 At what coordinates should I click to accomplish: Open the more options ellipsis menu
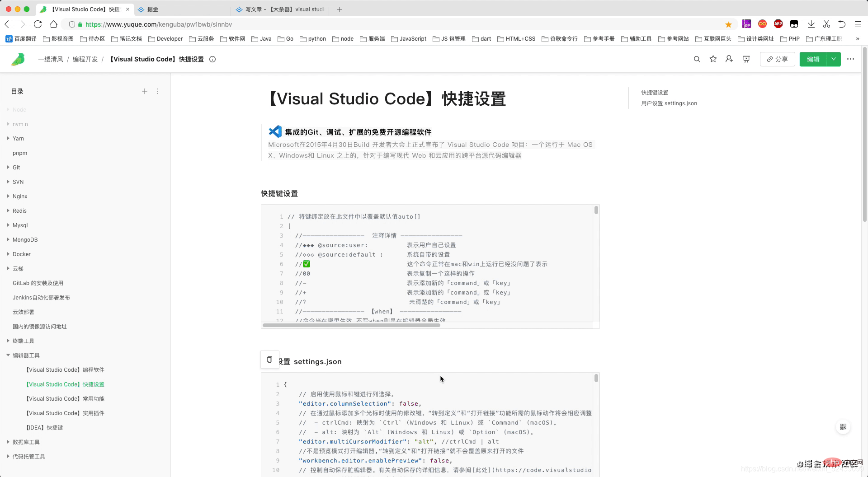point(851,59)
